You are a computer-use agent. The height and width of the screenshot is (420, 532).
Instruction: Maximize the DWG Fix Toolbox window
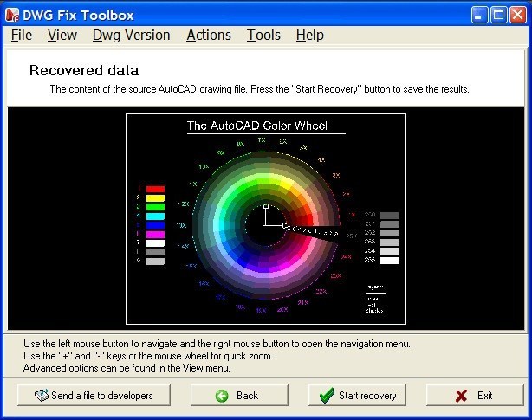(499, 15)
